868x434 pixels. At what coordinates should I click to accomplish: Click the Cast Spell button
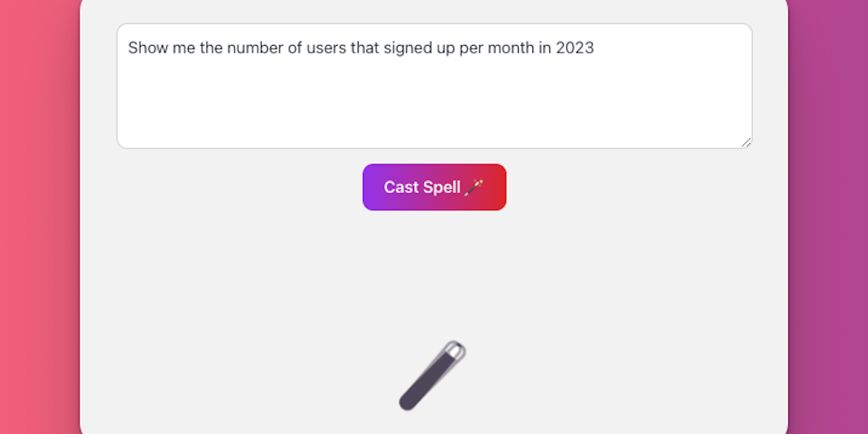pyautogui.click(x=434, y=187)
